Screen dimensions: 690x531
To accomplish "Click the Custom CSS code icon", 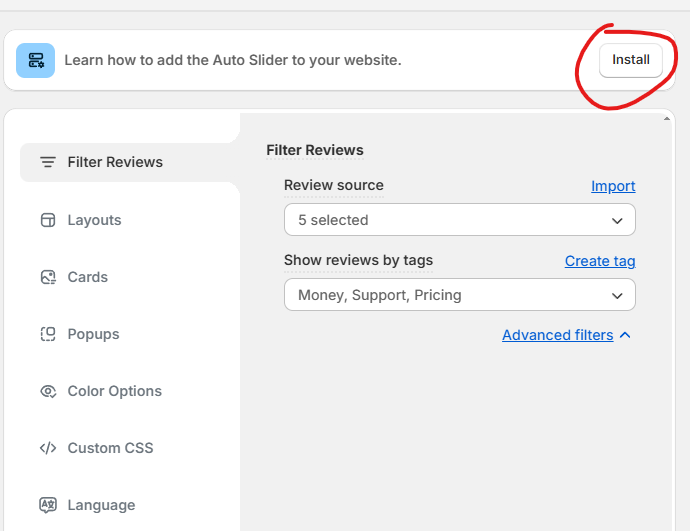I will pyautogui.click(x=47, y=448).
